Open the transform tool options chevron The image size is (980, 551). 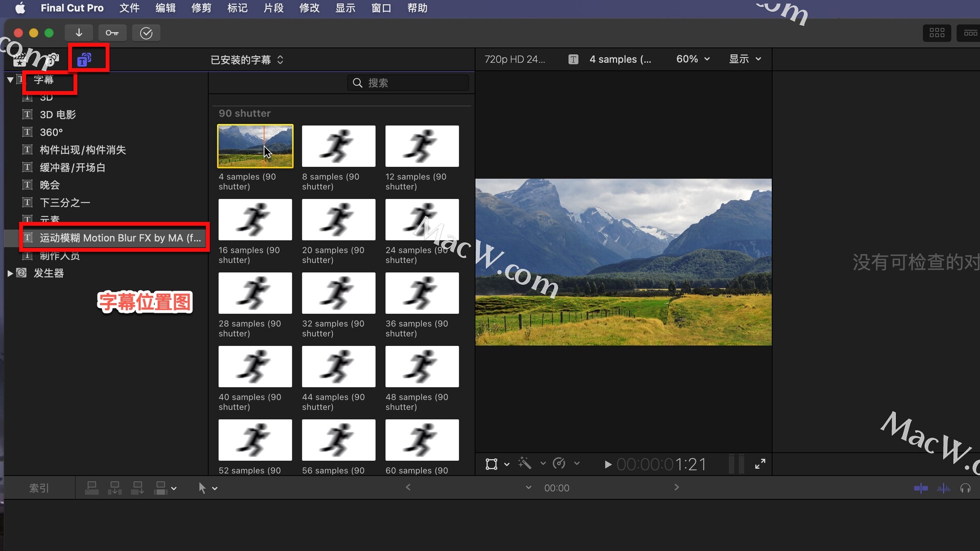click(x=506, y=464)
